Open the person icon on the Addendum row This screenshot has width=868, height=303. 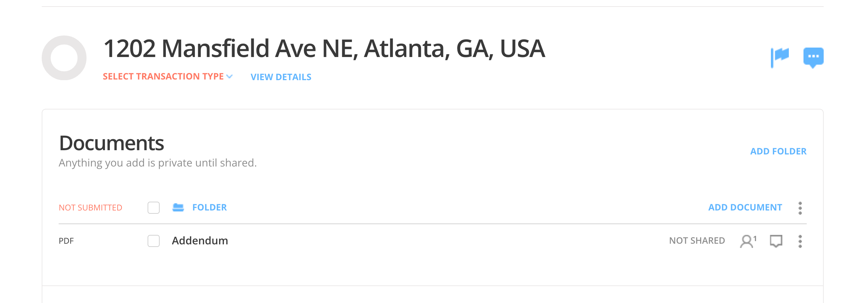click(747, 241)
